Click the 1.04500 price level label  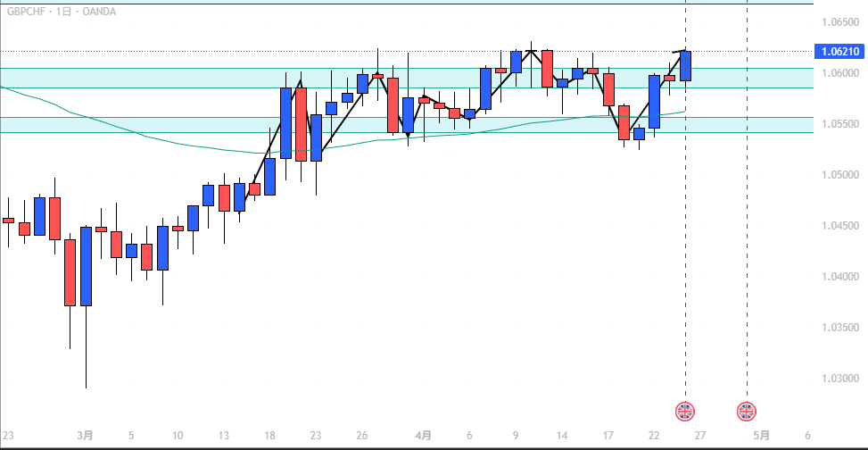[x=839, y=226]
